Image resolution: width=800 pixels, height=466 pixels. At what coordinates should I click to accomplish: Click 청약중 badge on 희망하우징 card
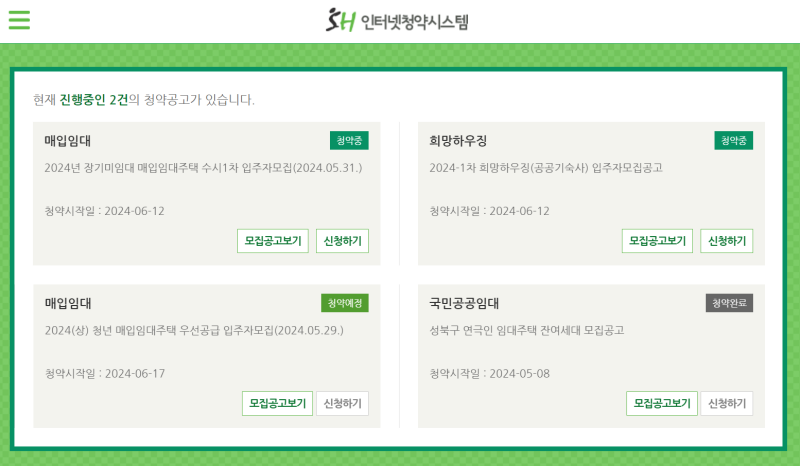tap(734, 140)
